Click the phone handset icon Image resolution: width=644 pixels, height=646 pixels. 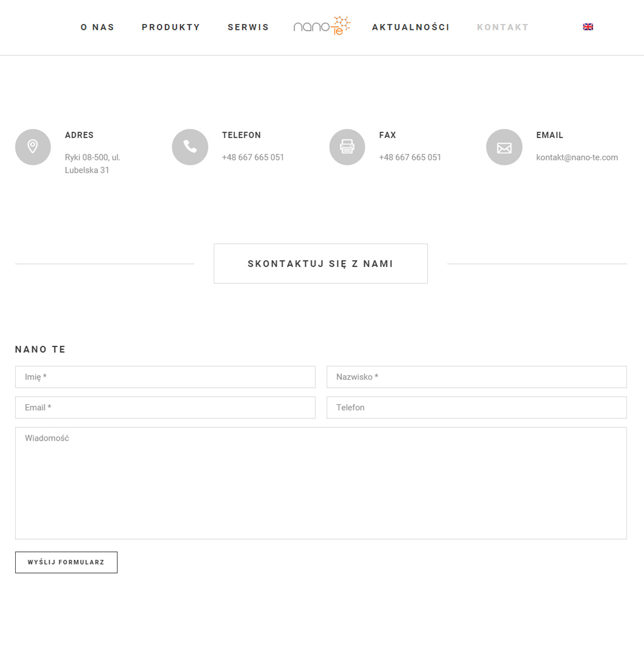[190, 147]
